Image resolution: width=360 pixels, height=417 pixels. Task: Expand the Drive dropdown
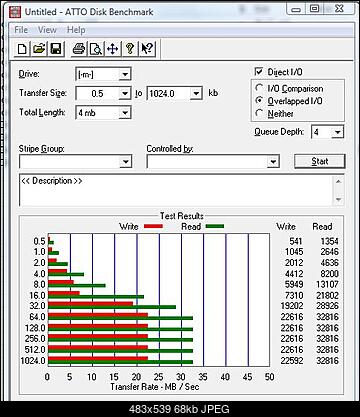point(125,74)
